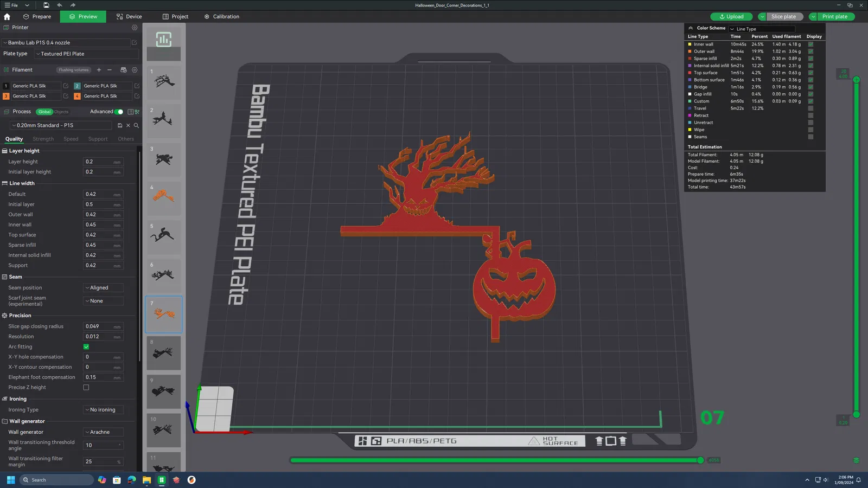This screenshot has width=868, height=488.
Task: Open printer settings gear icon
Action: pos(135,28)
